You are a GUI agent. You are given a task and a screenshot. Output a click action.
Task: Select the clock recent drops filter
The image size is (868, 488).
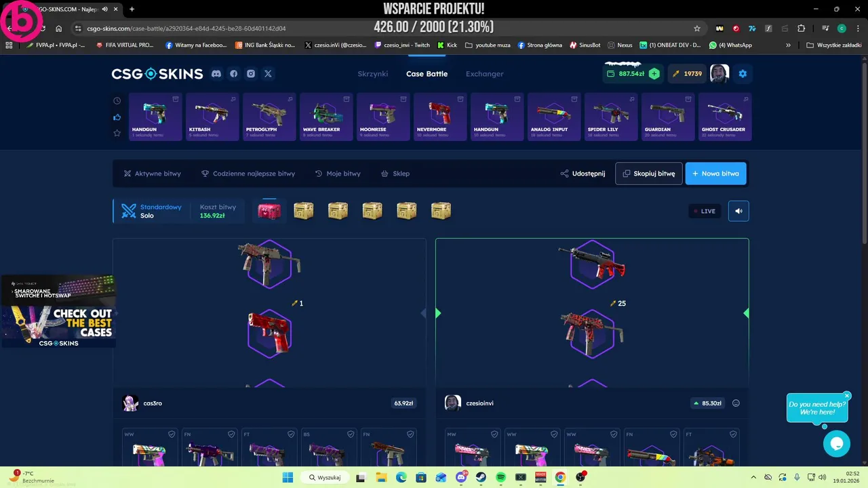click(x=117, y=101)
